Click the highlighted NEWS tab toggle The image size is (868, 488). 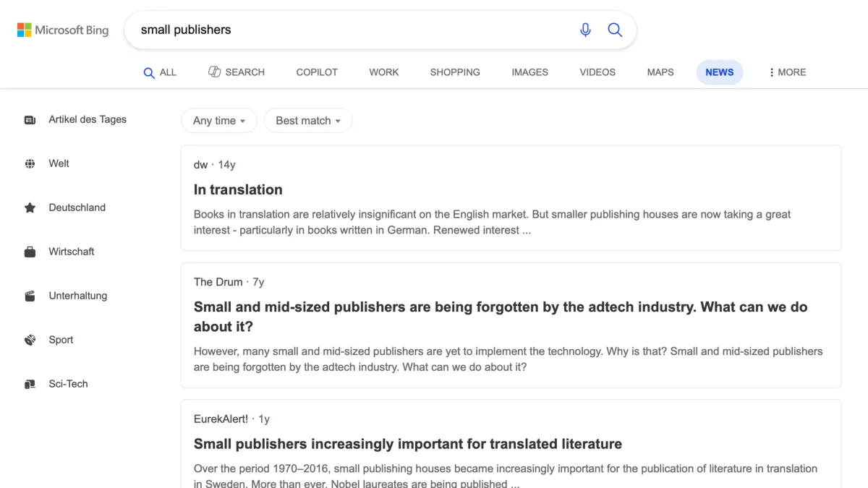pyautogui.click(x=719, y=72)
